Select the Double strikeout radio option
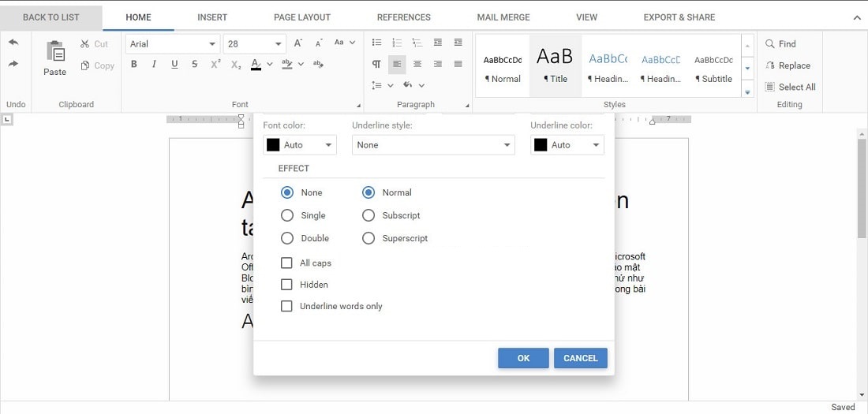This screenshot has height=414, width=868. [286, 238]
